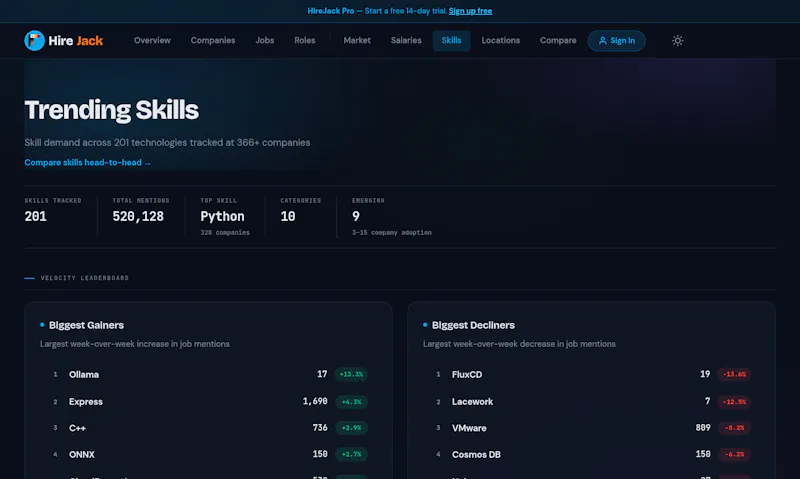800x479 pixels.
Task: Open the Market nav item
Action: [357, 40]
